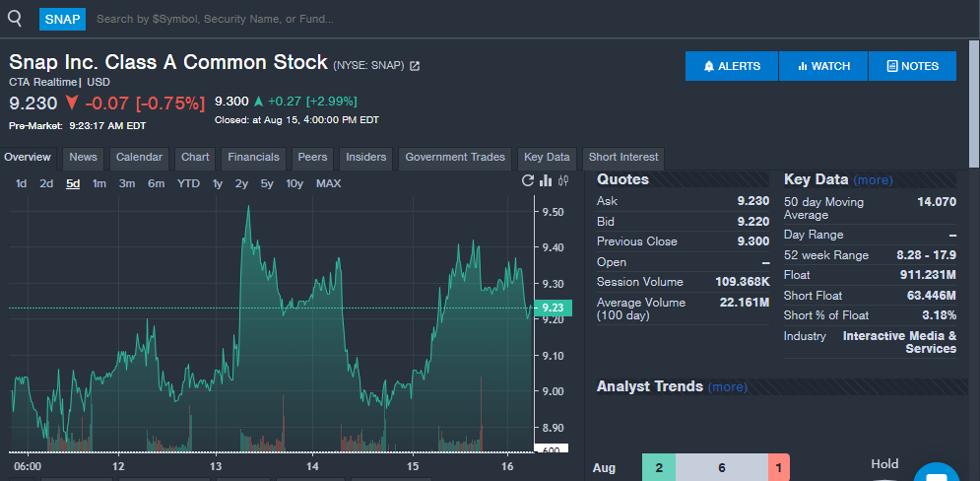View the Insiders tab
The height and width of the screenshot is (481, 980).
click(x=366, y=158)
